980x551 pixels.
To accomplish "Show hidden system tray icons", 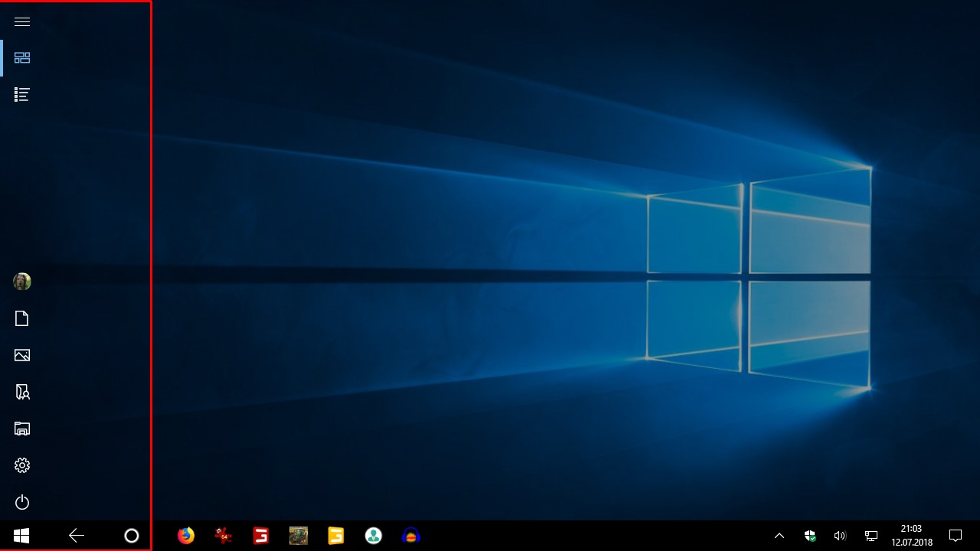I will (779, 536).
